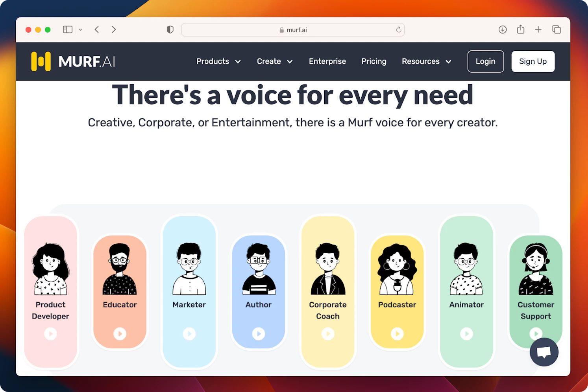
Task: Play the Podcaster voice sample
Action: (x=397, y=334)
